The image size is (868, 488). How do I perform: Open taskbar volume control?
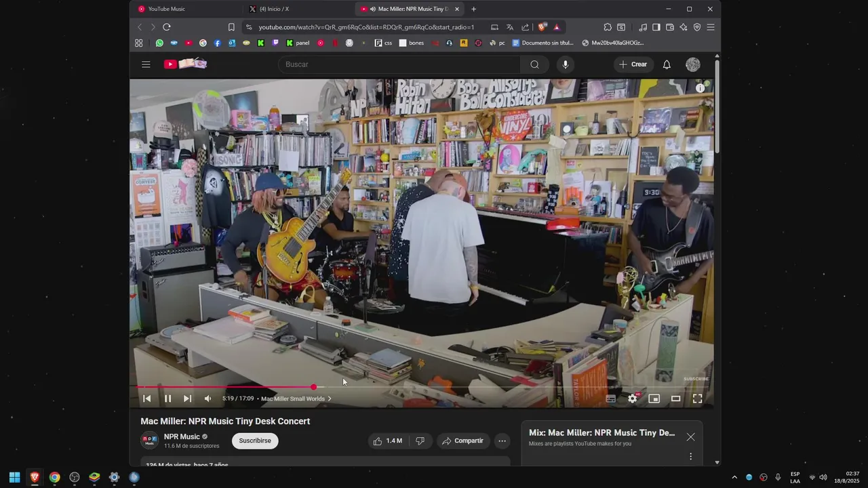point(823,477)
